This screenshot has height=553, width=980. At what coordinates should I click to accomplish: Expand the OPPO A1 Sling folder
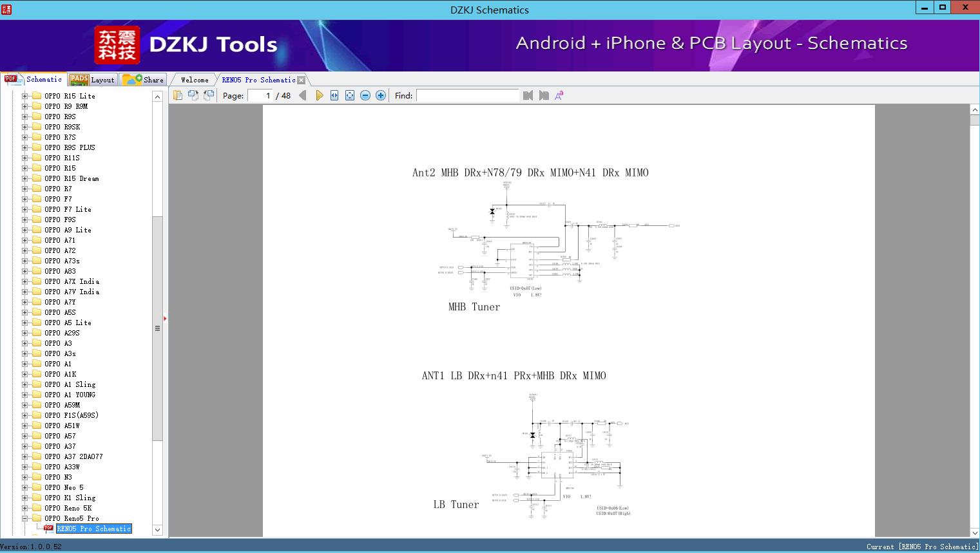coord(24,384)
